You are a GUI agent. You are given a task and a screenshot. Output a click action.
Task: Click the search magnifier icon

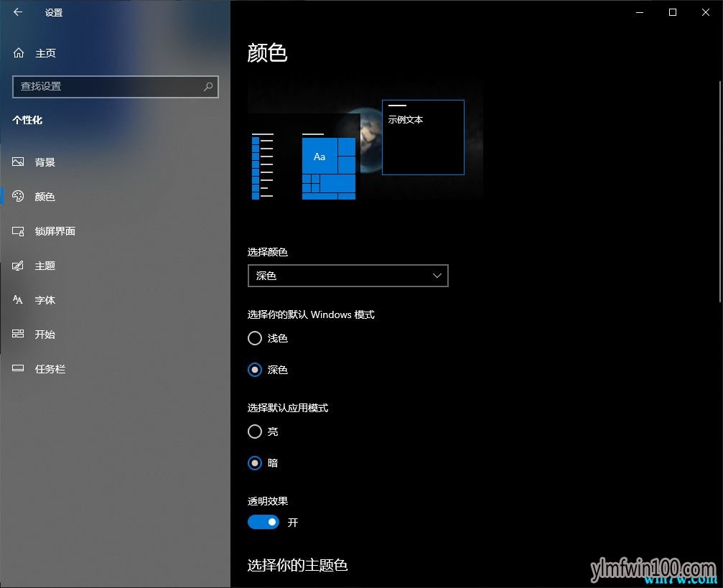click(x=208, y=86)
